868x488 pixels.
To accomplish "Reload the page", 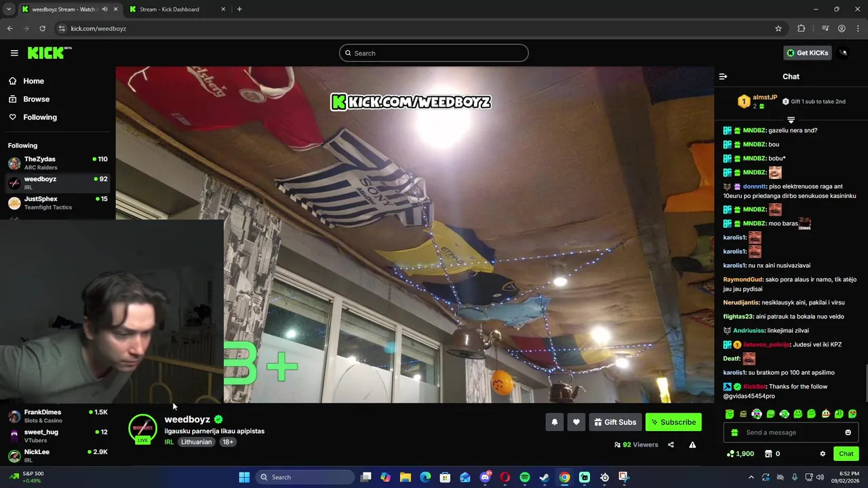I will [x=42, y=28].
